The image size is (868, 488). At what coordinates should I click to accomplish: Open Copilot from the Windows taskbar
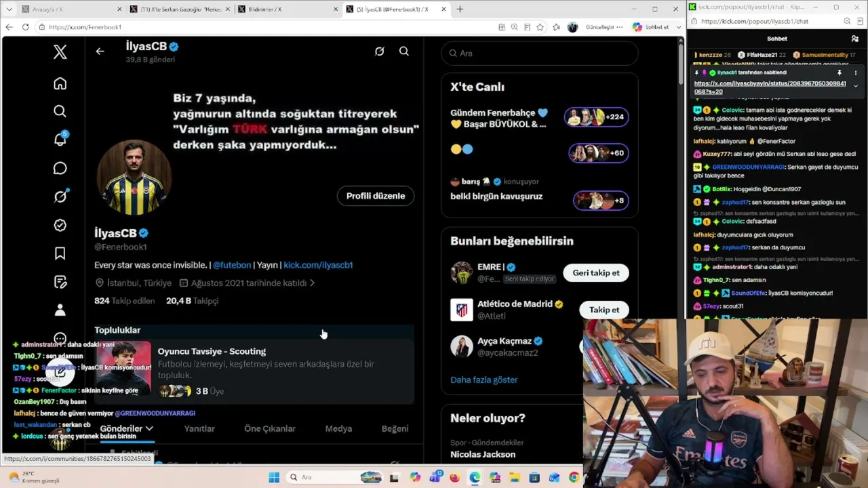coord(414,478)
